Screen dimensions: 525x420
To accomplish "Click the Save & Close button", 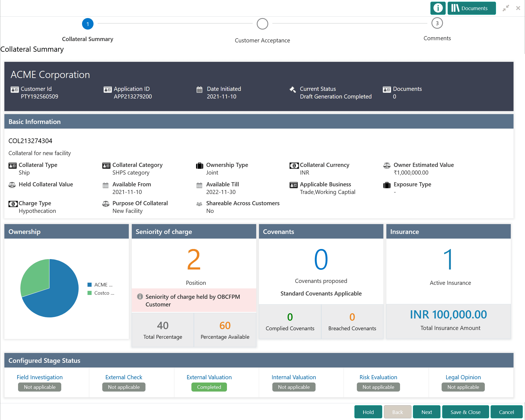I will tap(465, 412).
